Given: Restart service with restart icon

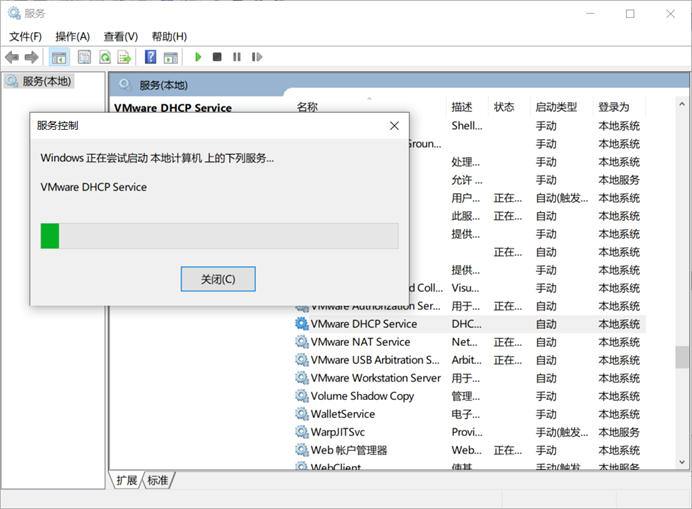Looking at the screenshot, I should click(x=256, y=57).
